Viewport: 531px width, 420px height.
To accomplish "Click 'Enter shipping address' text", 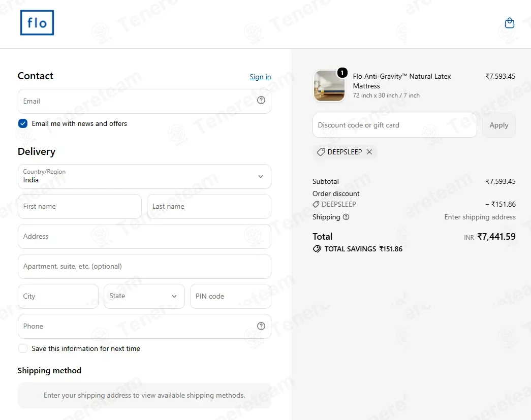I will click(x=480, y=217).
